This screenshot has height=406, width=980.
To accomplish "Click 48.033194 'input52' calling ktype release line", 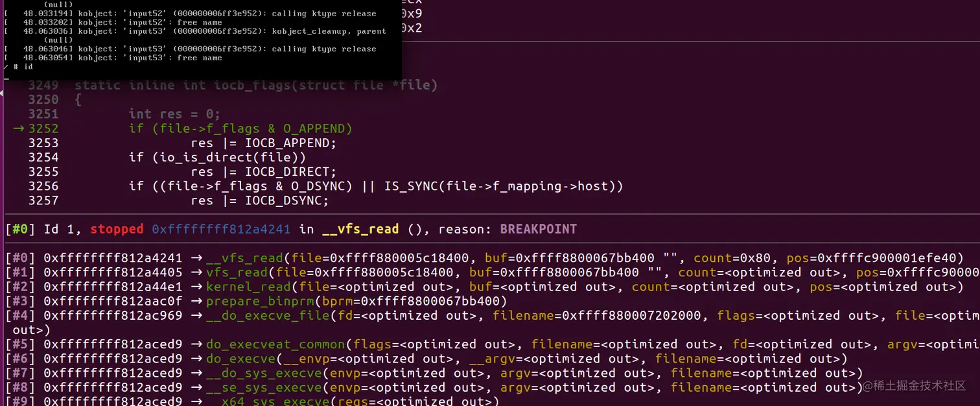I will pyautogui.click(x=190, y=14).
